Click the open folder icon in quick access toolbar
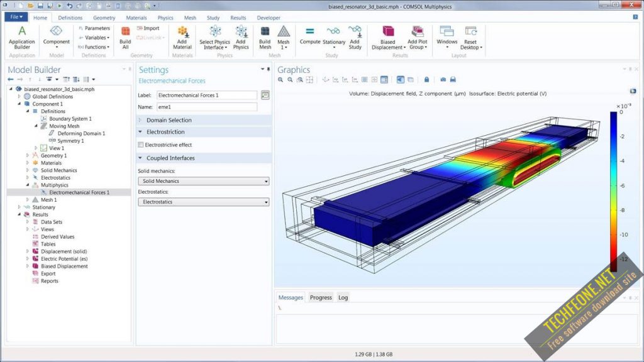 31,6
